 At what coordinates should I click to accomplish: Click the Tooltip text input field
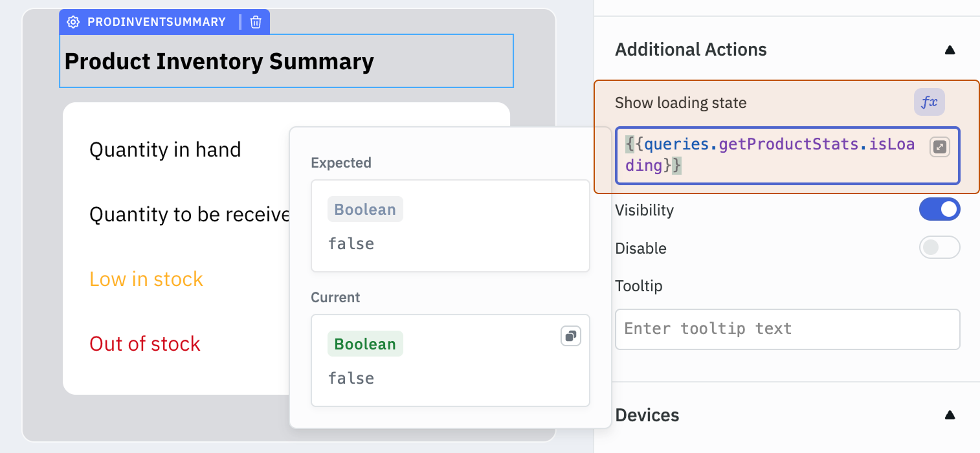(786, 329)
